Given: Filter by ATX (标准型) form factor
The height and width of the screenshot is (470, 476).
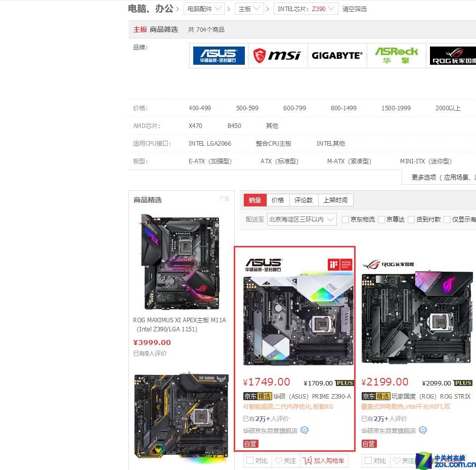Looking at the screenshot, I should [x=279, y=161].
